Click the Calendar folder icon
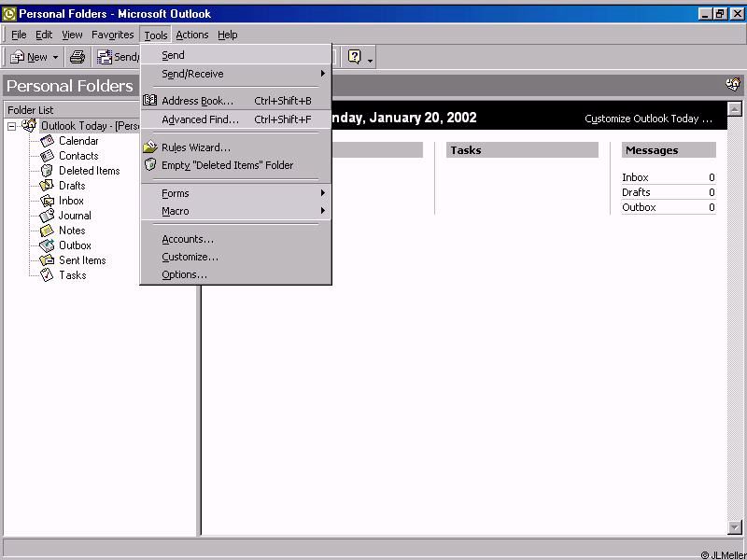The width and height of the screenshot is (747, 560). [48, 141]
